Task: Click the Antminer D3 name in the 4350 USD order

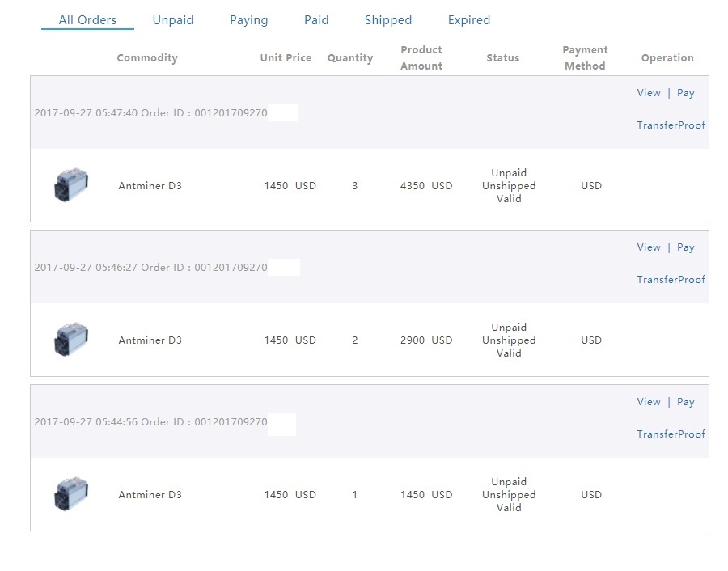Action: [150, 186]
